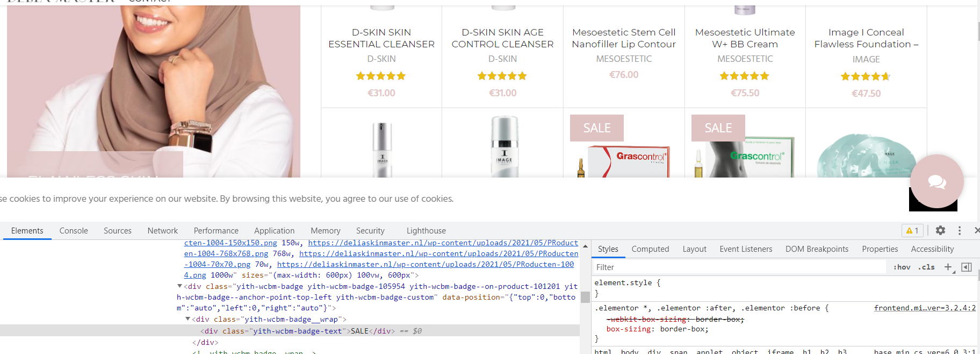Click the star rating under ESSENTIAL CLEANSER
Screen dimensions: 980x354
click(381, 76)
